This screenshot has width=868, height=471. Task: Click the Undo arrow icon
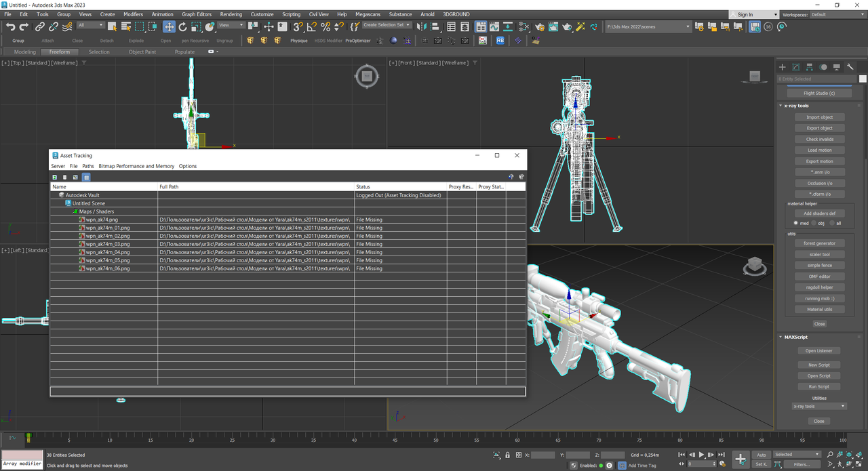pyautogui.click(x=10, y=26)
